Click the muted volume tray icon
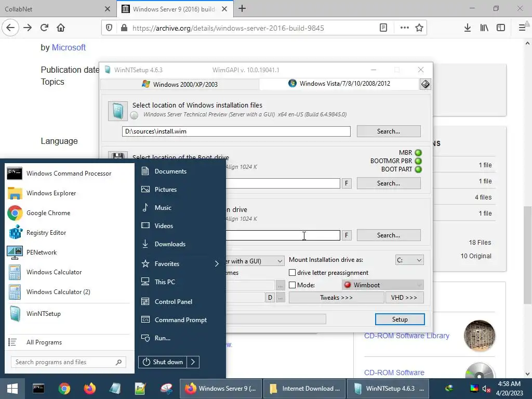Viewport: 532px width, 399px height. [486, 389]
